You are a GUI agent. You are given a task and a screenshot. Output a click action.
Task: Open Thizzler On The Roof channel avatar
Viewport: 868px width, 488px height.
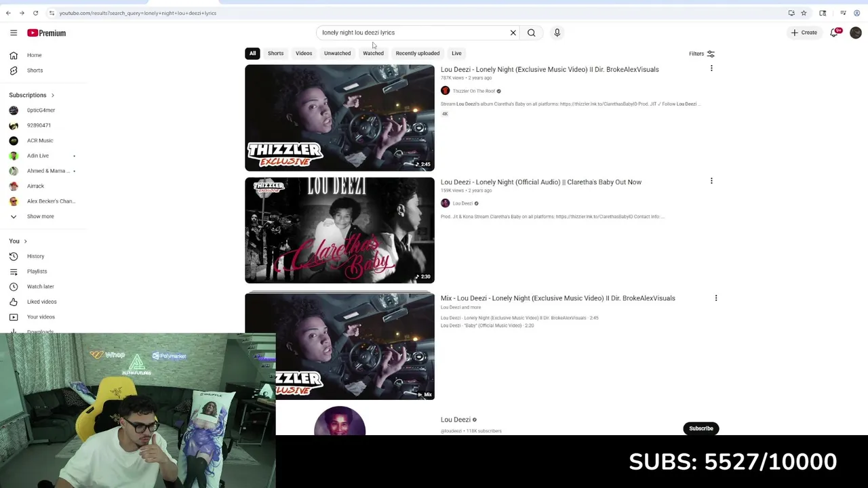[x=445, y=91]
